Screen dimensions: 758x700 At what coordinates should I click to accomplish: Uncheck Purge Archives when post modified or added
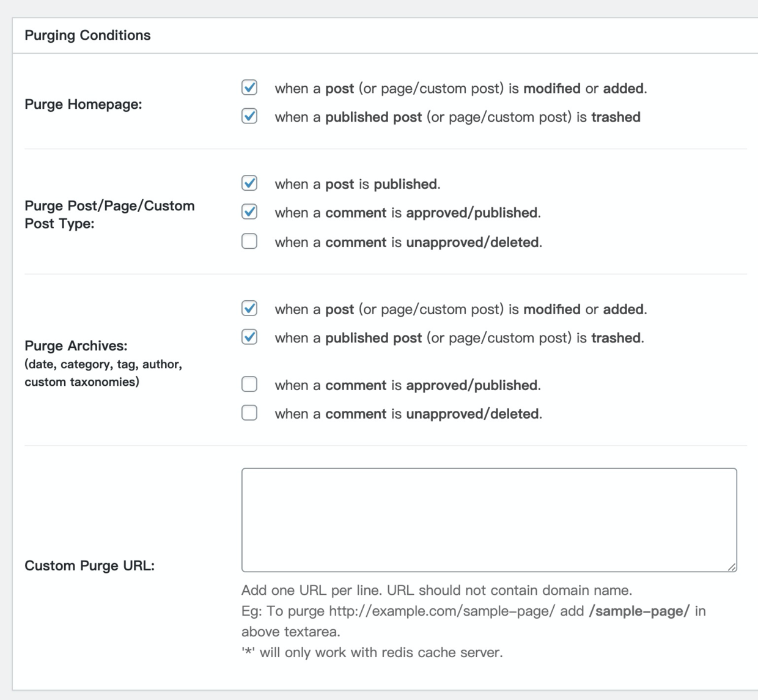point(249,308)
